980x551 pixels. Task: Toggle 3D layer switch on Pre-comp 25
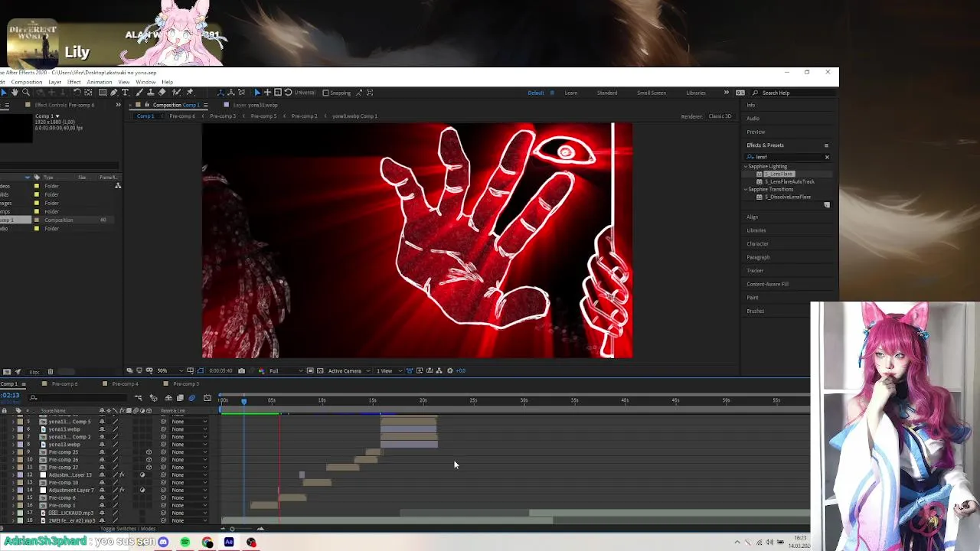(149, 452)
